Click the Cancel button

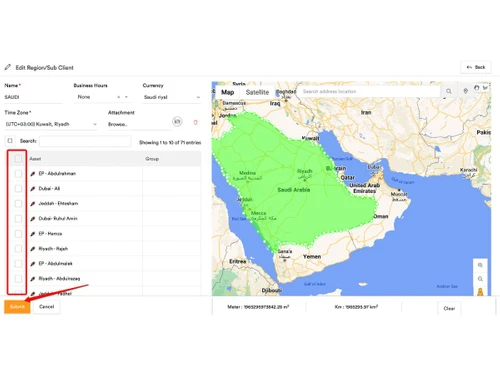click(47, 307)
